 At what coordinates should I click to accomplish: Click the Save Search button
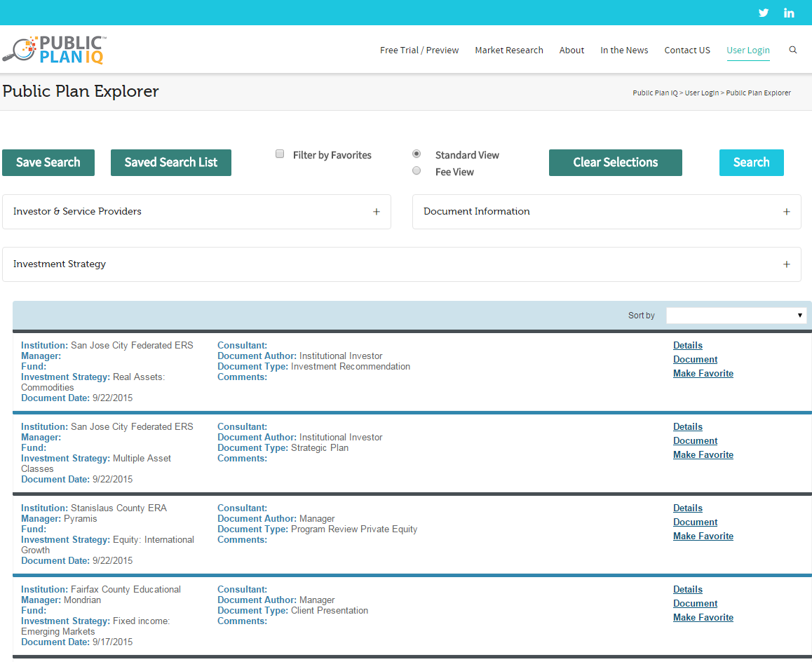[48, 163]
